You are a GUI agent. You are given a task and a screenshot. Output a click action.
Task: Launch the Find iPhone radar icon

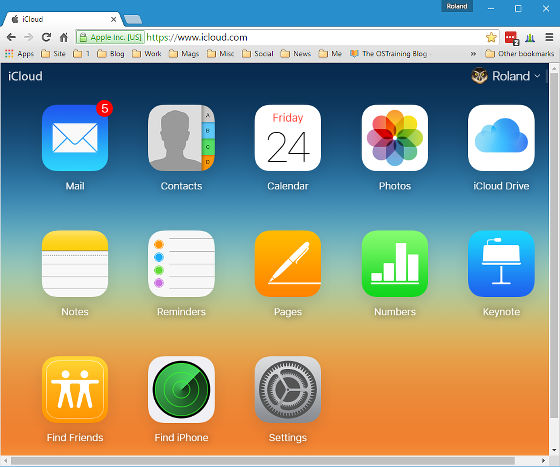click(x=181, y=390)
